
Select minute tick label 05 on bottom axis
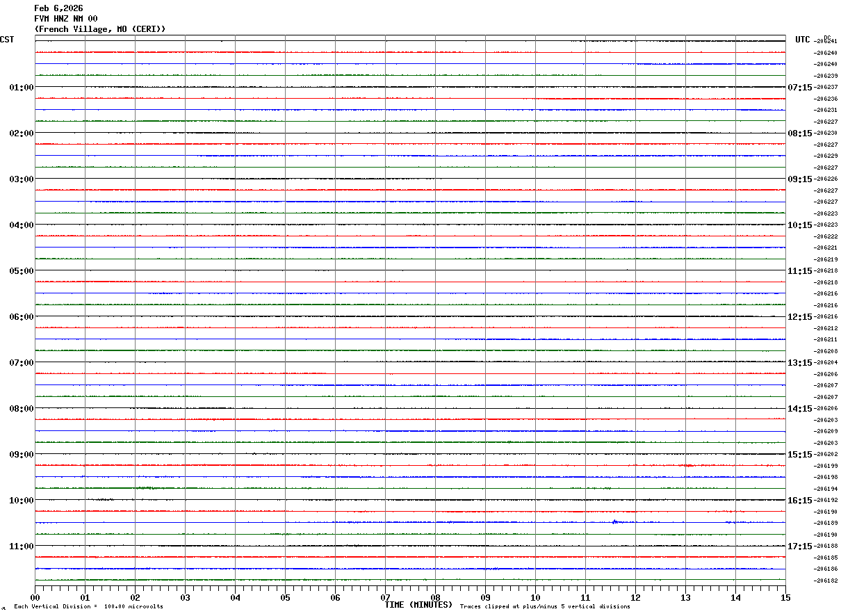[x=285, y=597]
